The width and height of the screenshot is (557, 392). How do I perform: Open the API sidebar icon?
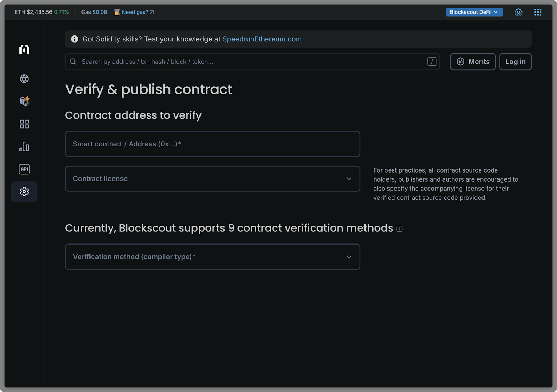pyautogui.click(x=24, y=169)
